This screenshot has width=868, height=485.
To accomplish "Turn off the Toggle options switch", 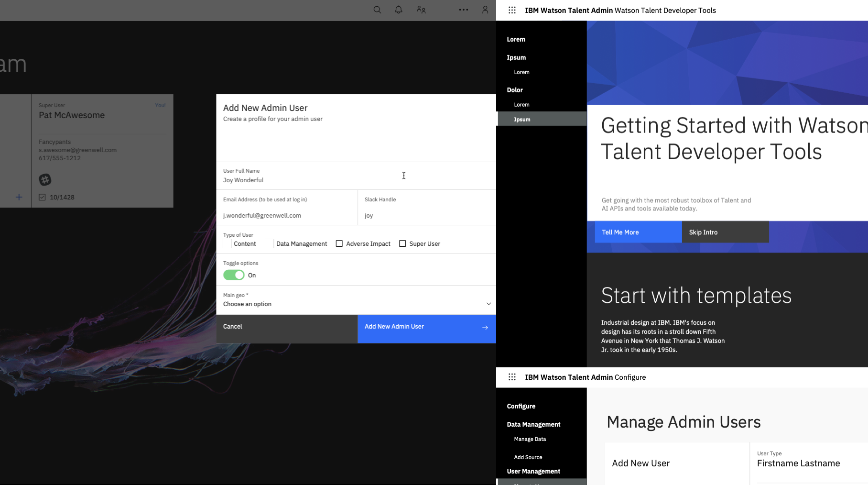I will 234,275.
